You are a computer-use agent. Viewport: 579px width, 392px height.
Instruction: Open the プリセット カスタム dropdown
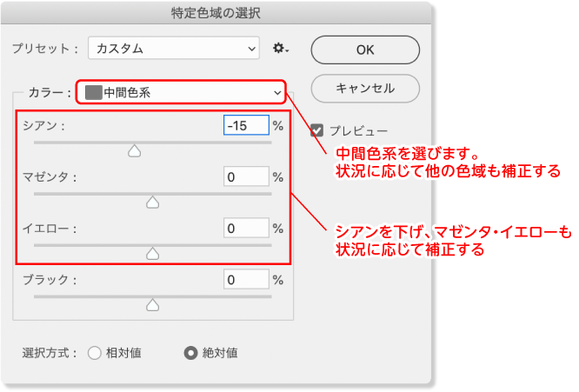pyautogui.click(x=174, y=48)
